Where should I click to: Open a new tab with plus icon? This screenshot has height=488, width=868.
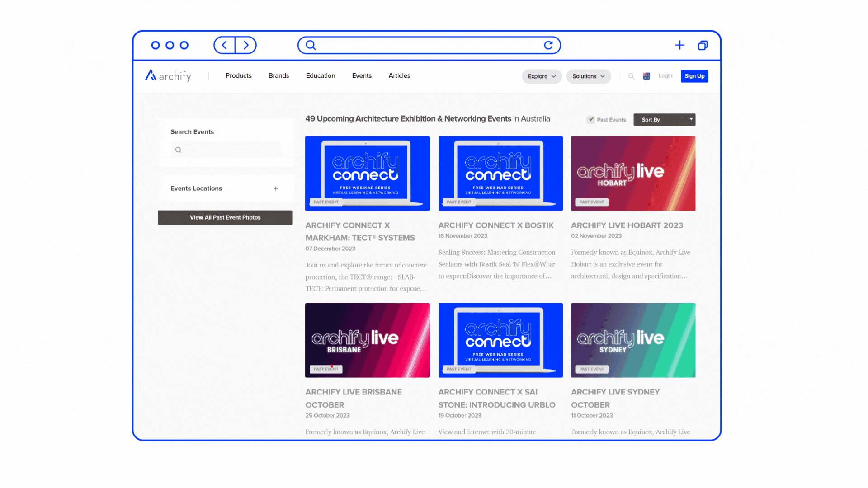(x=679, y=45)
